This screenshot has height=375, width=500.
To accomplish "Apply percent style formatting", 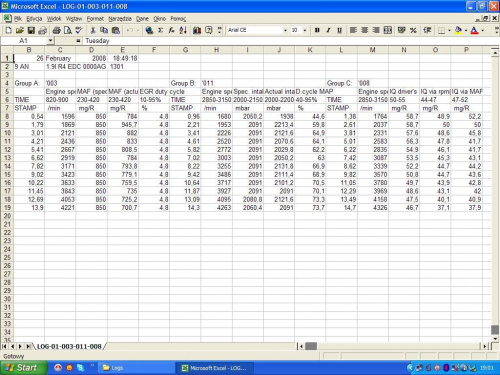I will pos(413,30).
